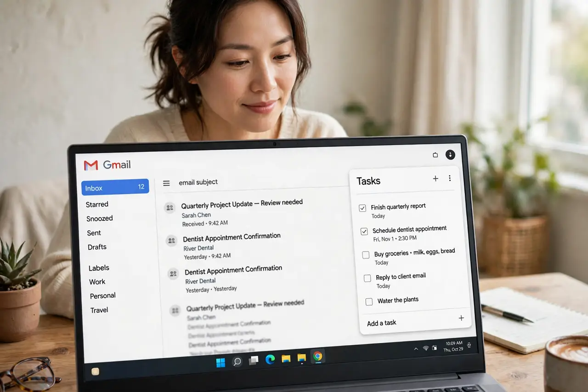588x392 pixels.
Task: Click River Dental above Yesterday • Yesterday
Action: [200, 281]
